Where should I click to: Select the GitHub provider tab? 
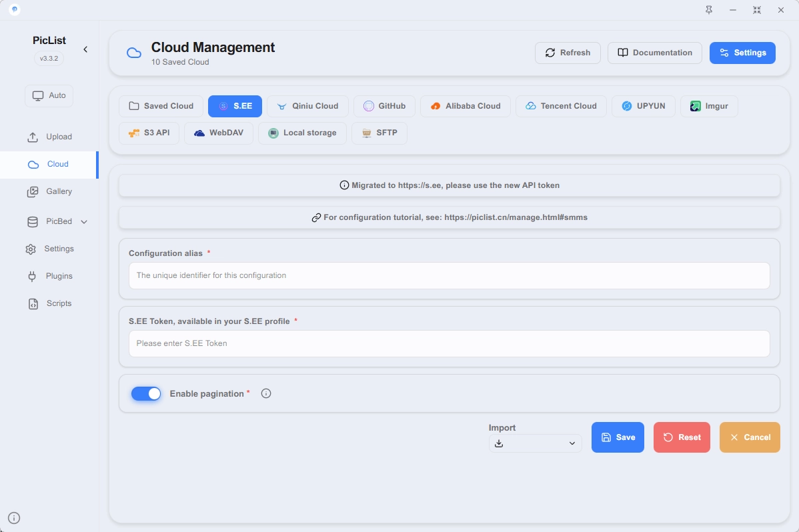[384, 106]
